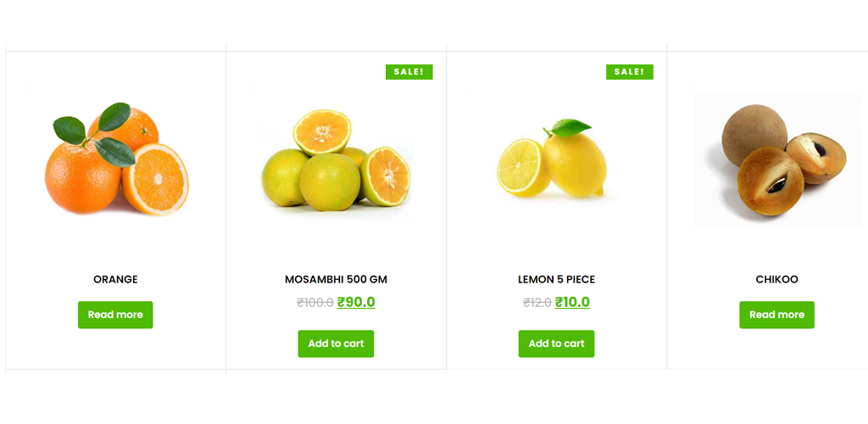The image size is (868, 424).
Task: Click the SALE! badge on Mosambhi
Action: click(x=409, y=72)
